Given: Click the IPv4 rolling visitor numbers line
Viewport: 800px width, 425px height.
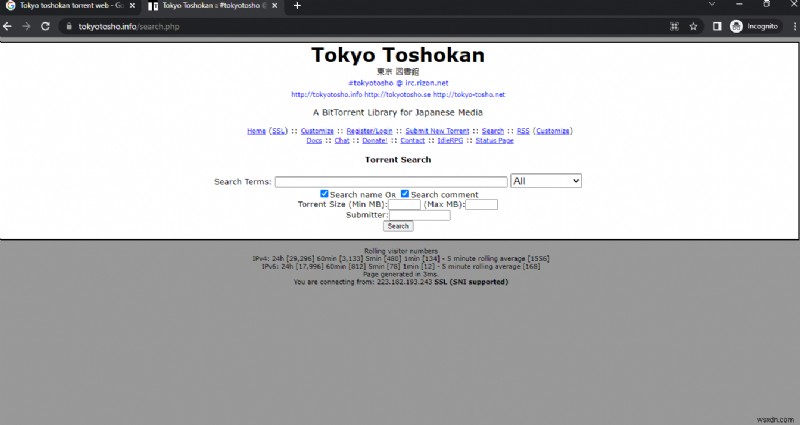Looking at the screenshot, I should (401, 259).
